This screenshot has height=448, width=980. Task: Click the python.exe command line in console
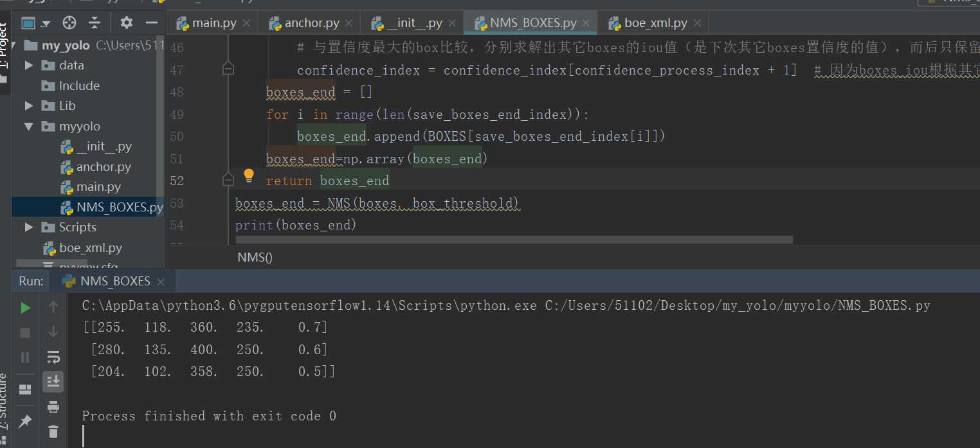coord(506,306)
